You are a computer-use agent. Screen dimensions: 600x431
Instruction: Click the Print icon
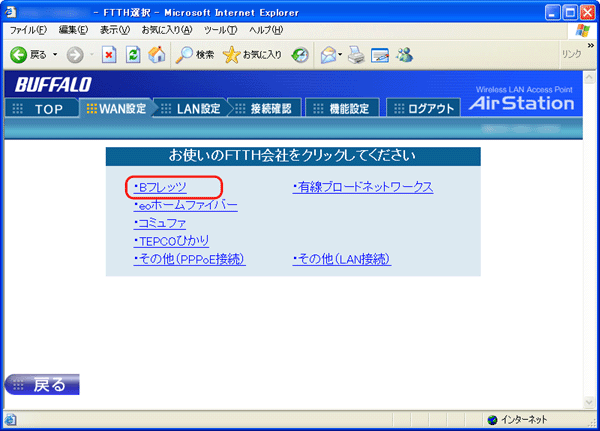[x=356, y=55]
